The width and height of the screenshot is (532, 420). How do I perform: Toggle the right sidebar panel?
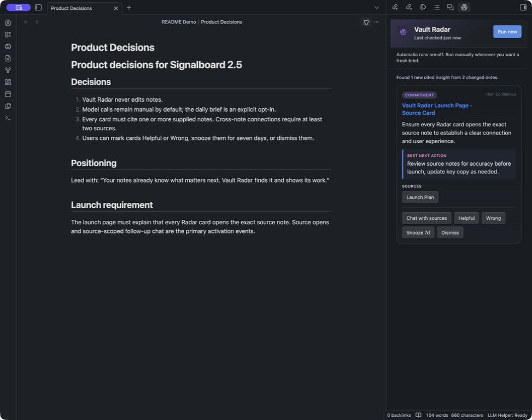[523, 8]
